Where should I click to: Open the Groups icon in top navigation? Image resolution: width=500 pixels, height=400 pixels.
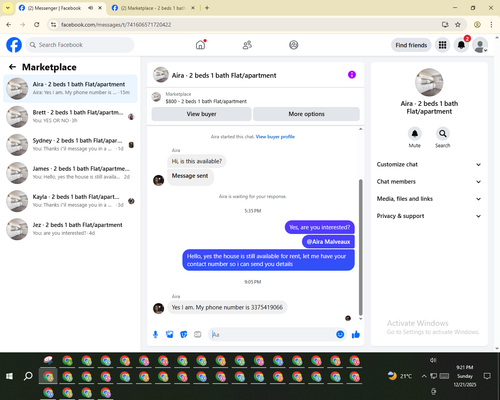click(293, 45)
